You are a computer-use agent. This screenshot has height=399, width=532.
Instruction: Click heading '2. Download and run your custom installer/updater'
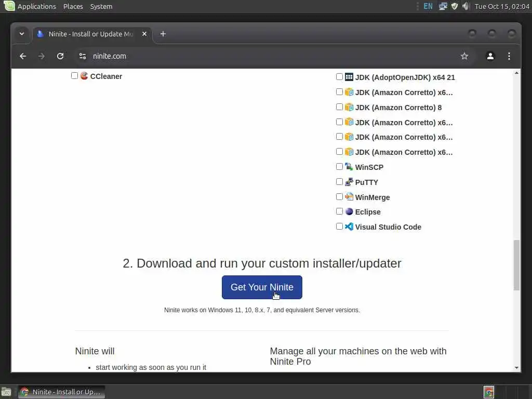point(262,263)
